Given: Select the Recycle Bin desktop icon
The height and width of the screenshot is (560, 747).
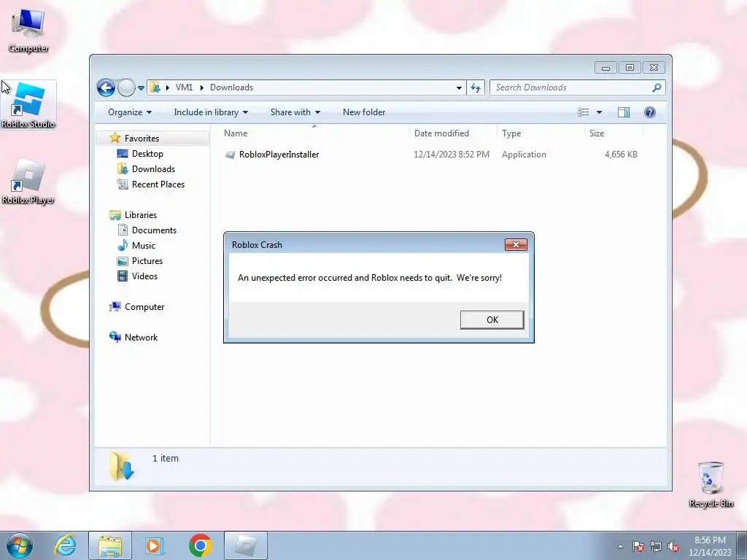Looking at the screenshot, I should 711,485.
